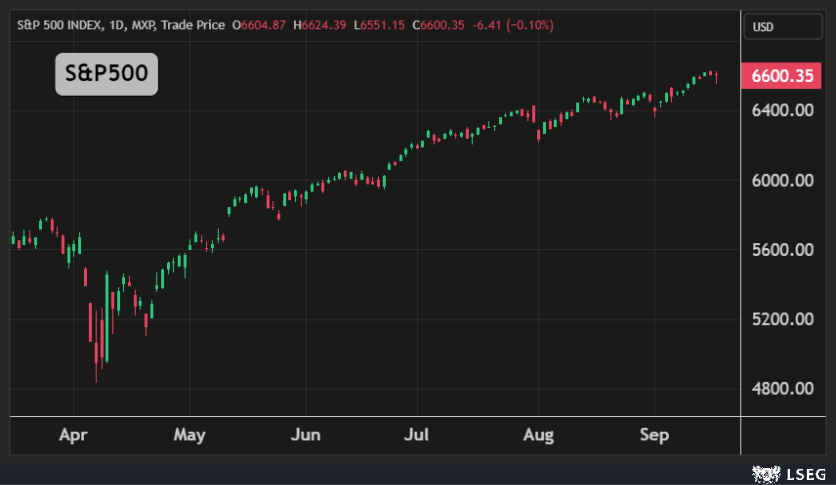Click the LSEG logo icon
Screen dimensions: 836x485
[765, 472]
